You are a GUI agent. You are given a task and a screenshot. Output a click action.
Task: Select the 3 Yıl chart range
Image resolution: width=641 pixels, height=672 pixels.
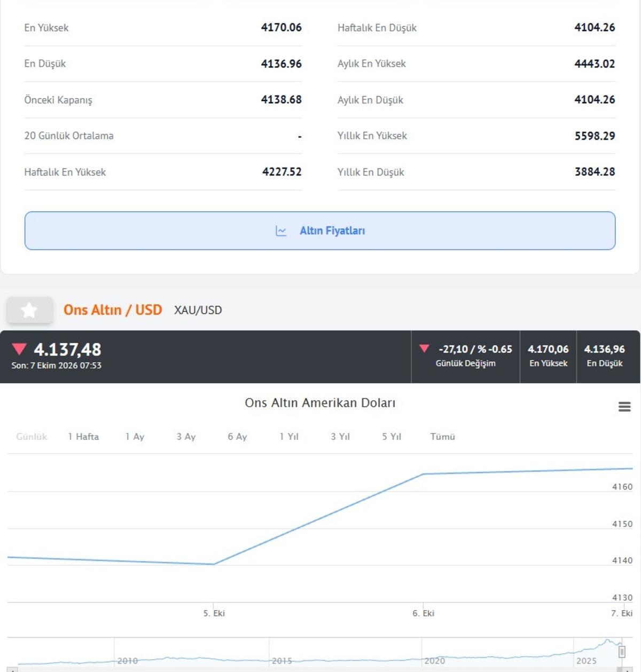point(340,437)
